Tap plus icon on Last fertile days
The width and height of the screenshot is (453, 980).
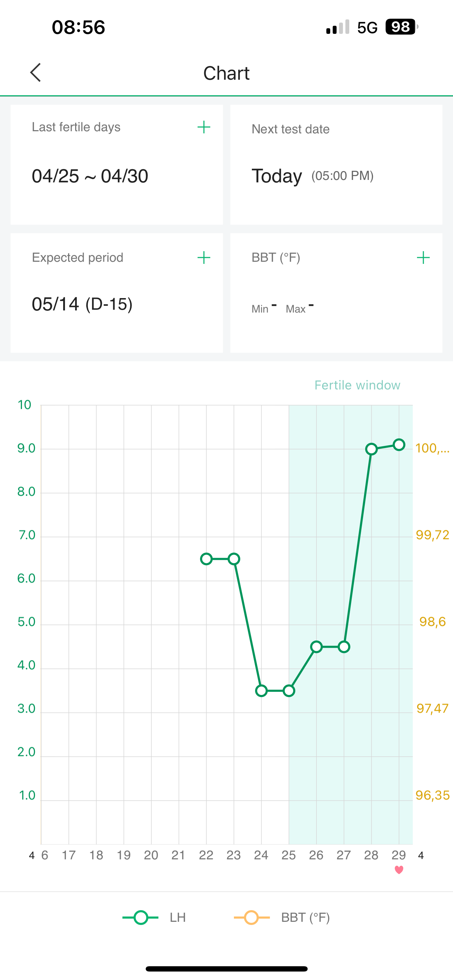click(204, 127)
